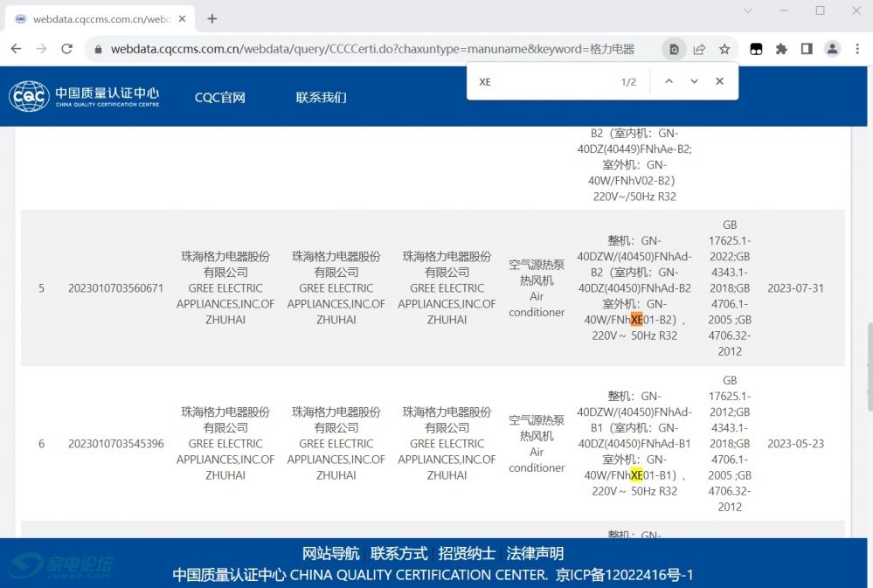The height and width of the screenshot is (588, 873).
Task: Close the webdata.cqccms.com.cn tab
Action: pyautogui.click(x=182, y=18)
